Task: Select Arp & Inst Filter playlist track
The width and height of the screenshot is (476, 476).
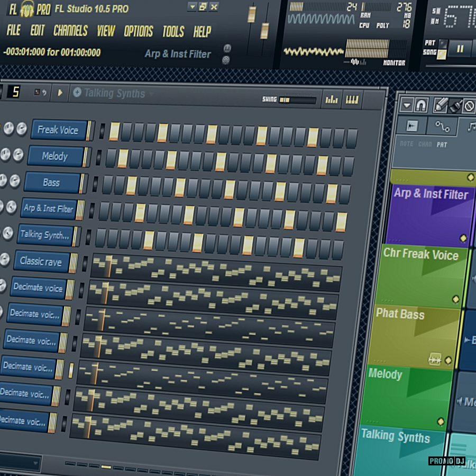Action: 429,215
